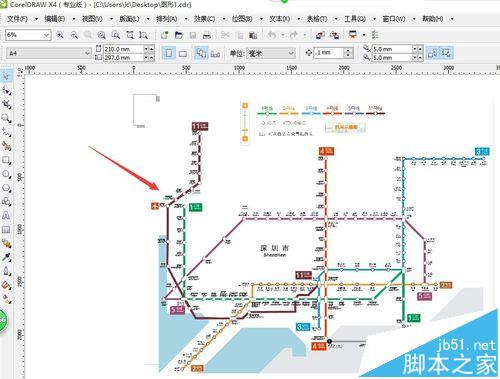
Task: Click the page width field 210.0 mm
Action: click(123, 49)
